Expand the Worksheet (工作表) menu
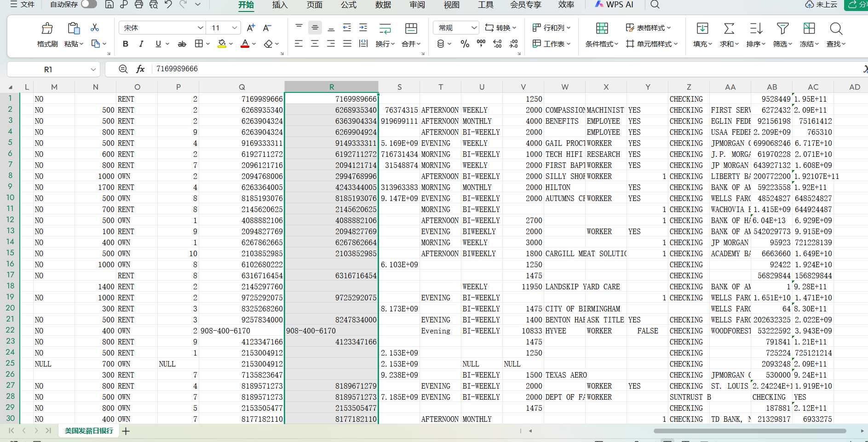The width and height of the screenshot is (868, 442). pos(551,44)
